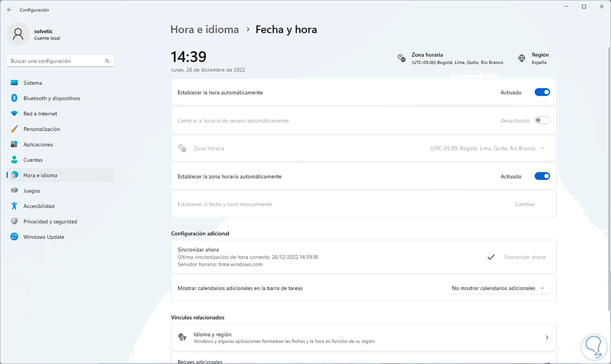
Task: Click the back arrow icon
Action: coord(10,10)
